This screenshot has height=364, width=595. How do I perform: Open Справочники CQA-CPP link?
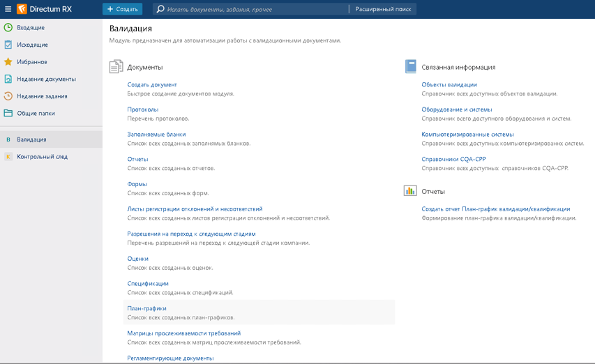coord(453,159)
